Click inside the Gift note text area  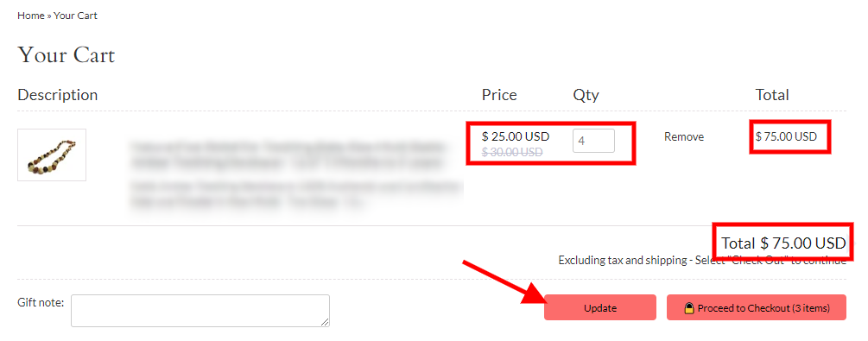(x=200, y=311)
